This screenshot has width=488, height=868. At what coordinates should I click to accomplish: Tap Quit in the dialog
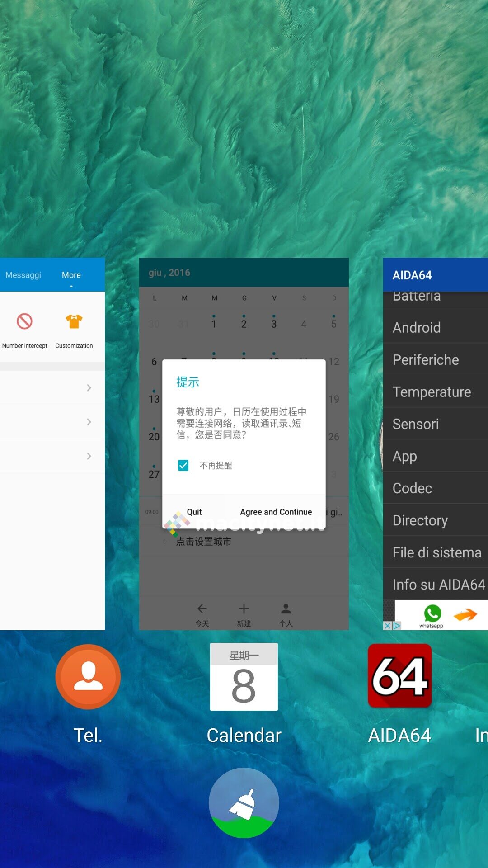pyautogui.click(x=194, y=512)
